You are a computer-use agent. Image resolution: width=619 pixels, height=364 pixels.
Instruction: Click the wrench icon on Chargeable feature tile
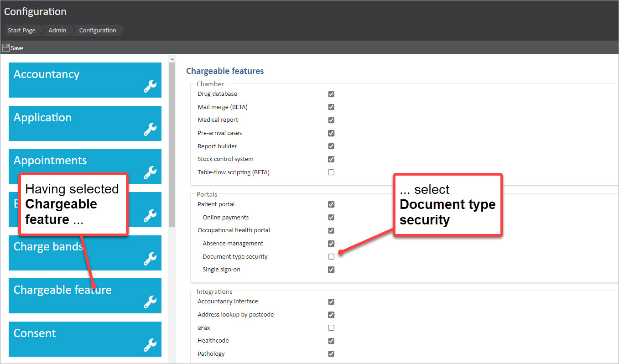[150, 302]
